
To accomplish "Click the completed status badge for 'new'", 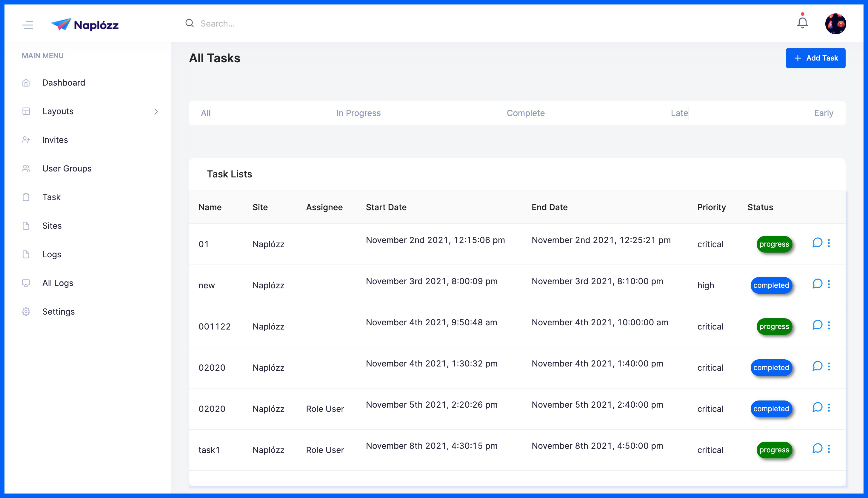I will (771, 285).
